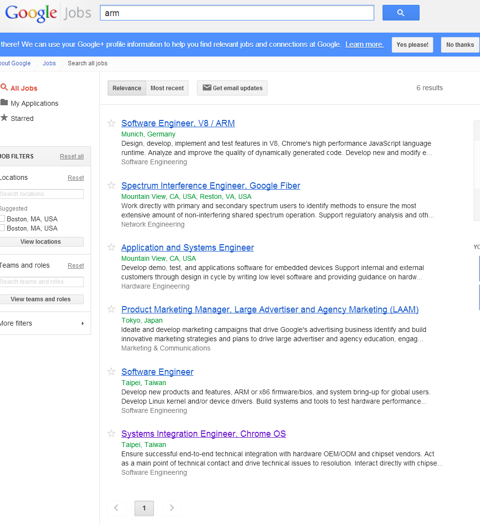This screenshot has height=525, width=480.
Task: Open Systems Integration Engineer, Chrome OS listing
Action: point(204,434)
